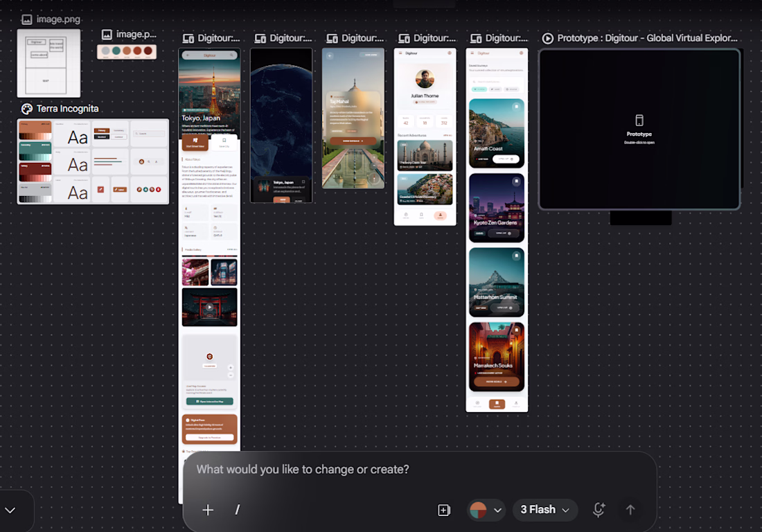
Task: Click the bookmark icon on Marrakech Souks card
Action: click(x=516, y=330)
